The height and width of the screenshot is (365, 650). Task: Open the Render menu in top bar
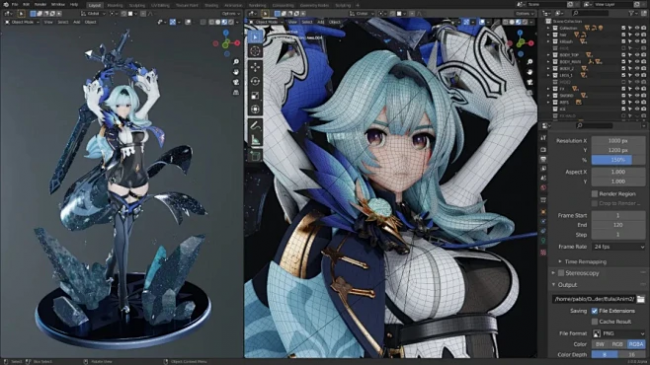(40, 5)
